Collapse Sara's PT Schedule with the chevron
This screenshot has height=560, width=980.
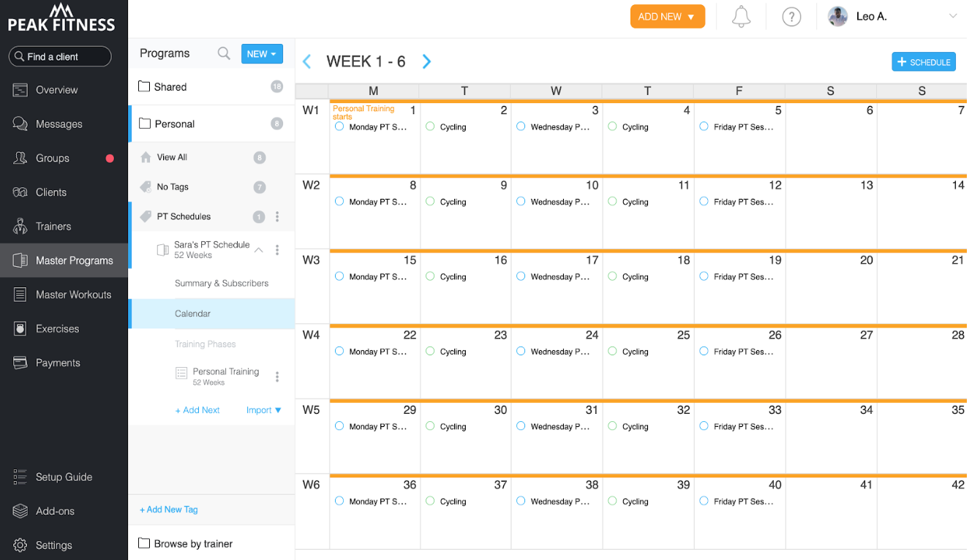pos(258,250)
